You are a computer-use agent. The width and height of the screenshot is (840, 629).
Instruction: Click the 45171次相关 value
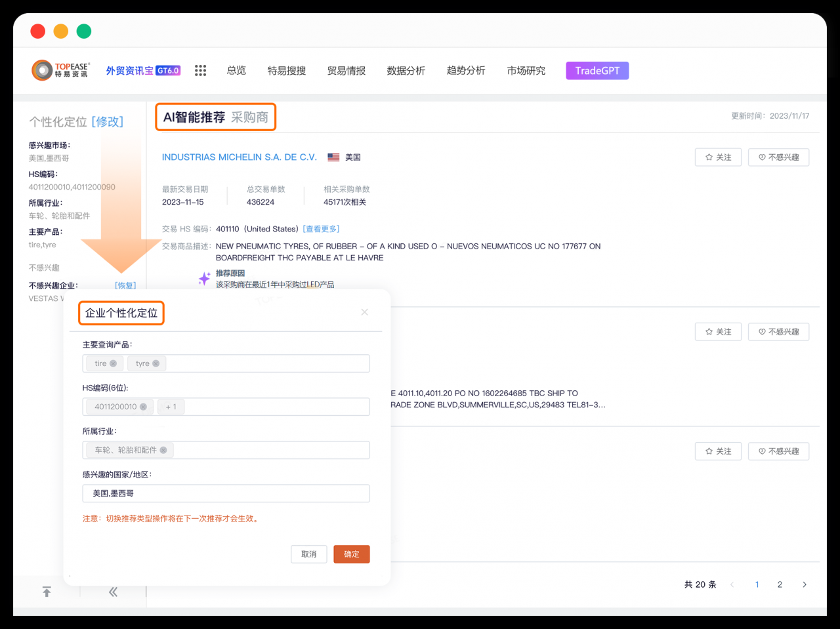[x=345, y=202]
